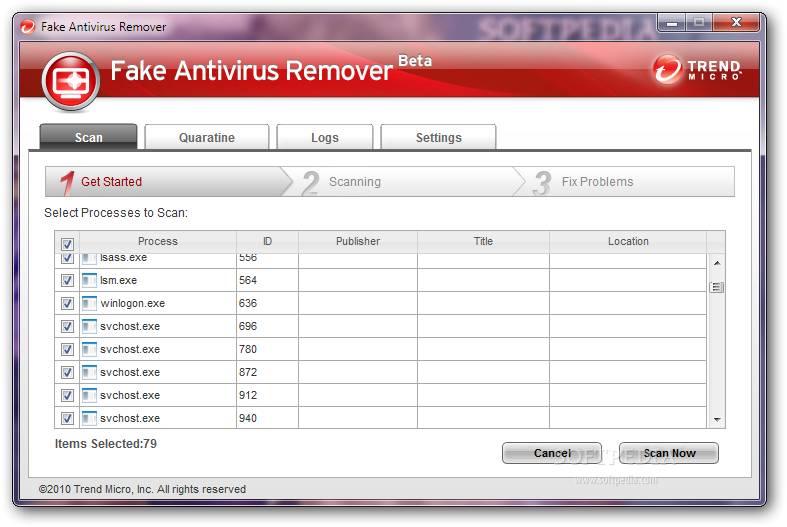787x527 pixels.
Task: Open the Logs tab
Action: (x=325, y=137)
